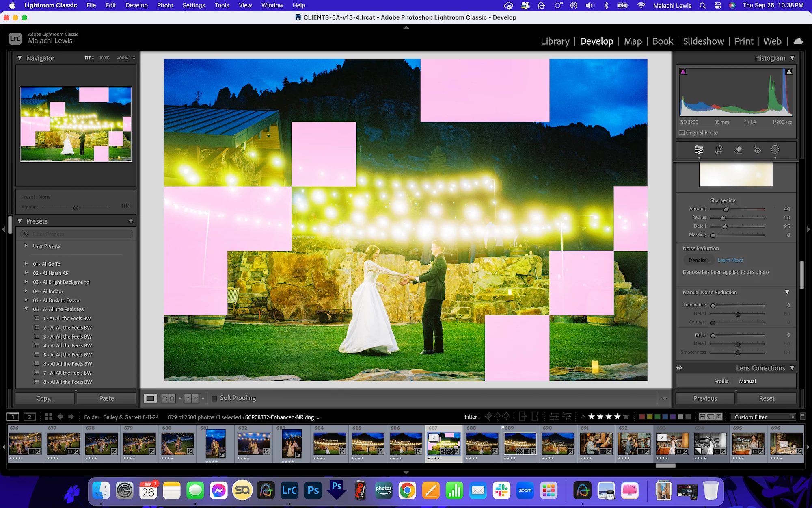812x508 pixels.
Task: Select the Healing eraser tool
Action: coord(738,150)
